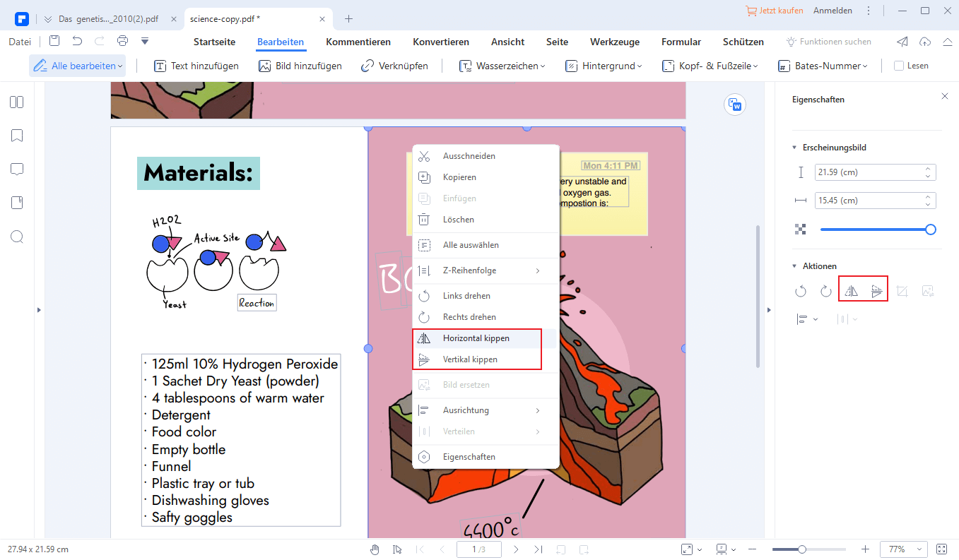Click the crop image icon in Aktionen

pyautogui.click(x=902, y=291)
